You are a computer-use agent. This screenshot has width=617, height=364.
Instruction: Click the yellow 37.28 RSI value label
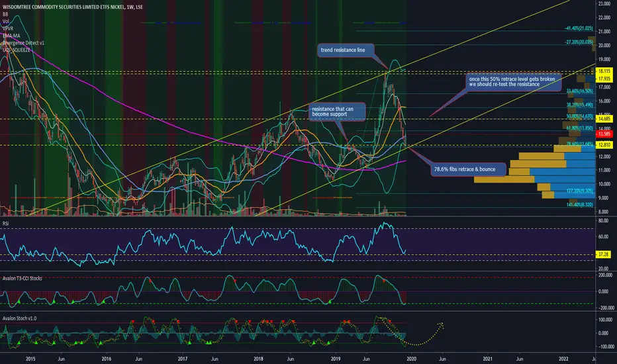coord(603,254)
